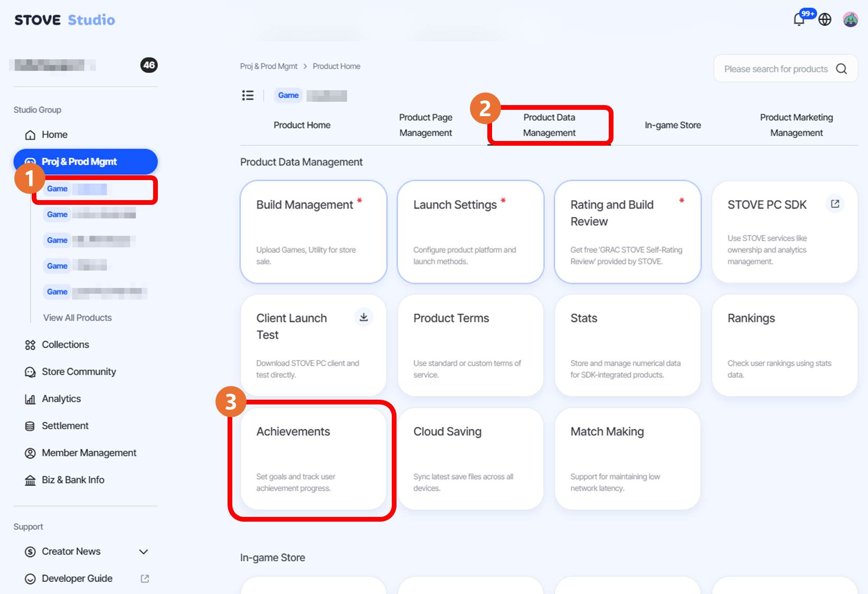Open the notifications bell icon
Screen dimensions: 868x594
(x=799, y=20)
